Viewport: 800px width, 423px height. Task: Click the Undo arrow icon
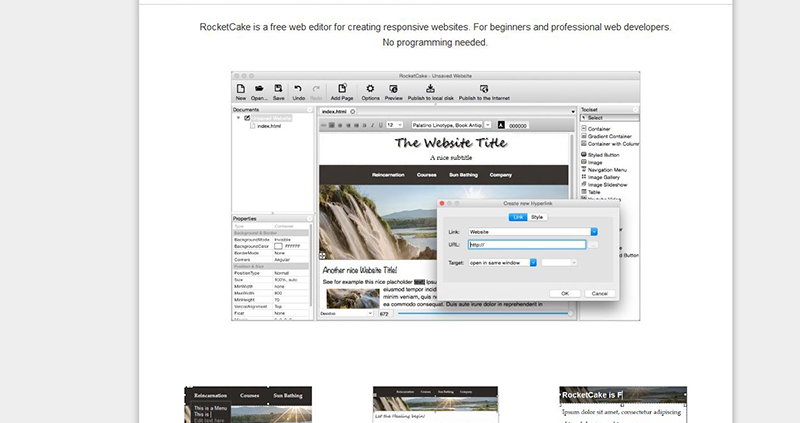tap(298, 89)
